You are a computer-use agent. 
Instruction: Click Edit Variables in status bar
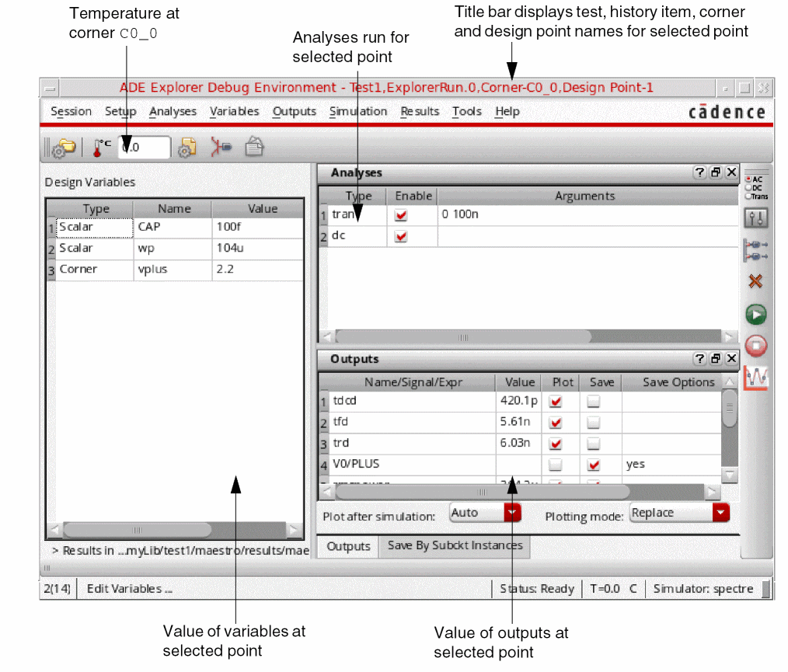click(129, 589)
